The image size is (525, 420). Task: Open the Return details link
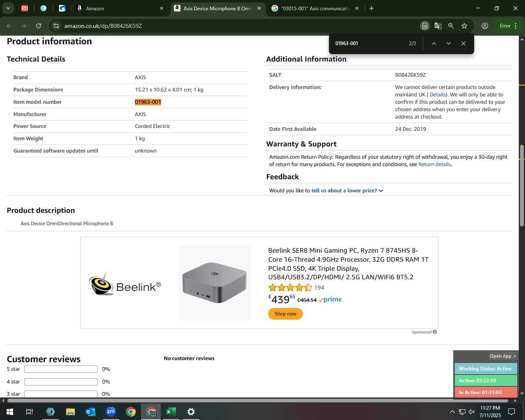(x=434, y=164)
